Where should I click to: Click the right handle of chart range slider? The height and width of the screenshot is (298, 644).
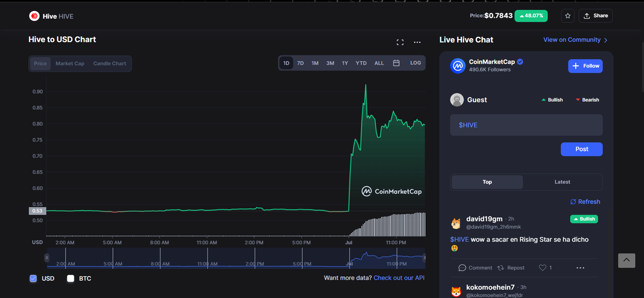tap(424, 258)
